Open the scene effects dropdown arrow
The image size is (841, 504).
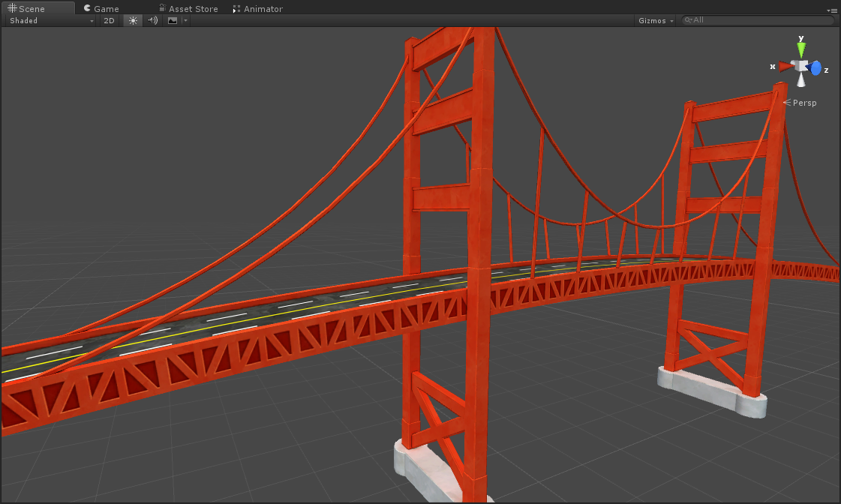coord(185,20)
